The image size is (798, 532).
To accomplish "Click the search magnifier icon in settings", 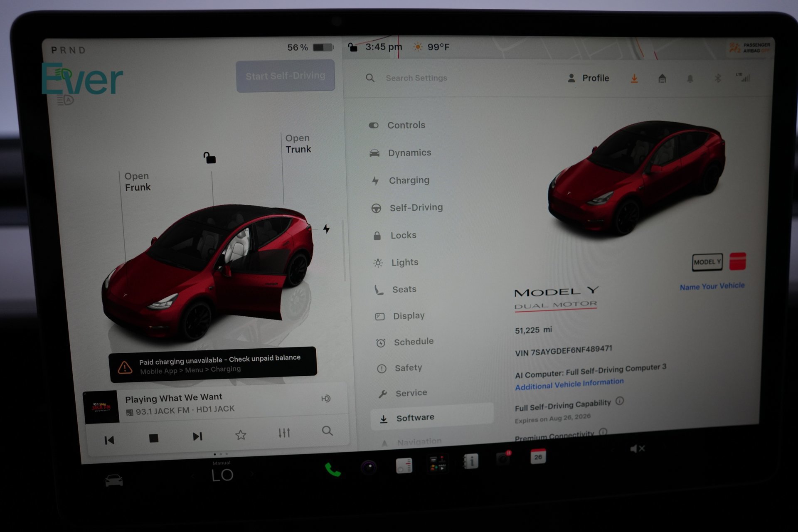I will pos(370,78).
